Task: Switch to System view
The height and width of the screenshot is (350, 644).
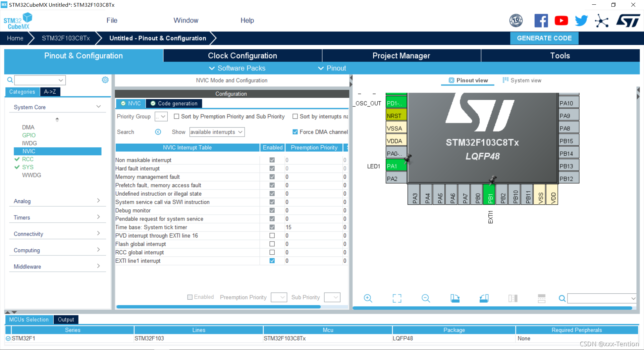Action: point(522,80)
